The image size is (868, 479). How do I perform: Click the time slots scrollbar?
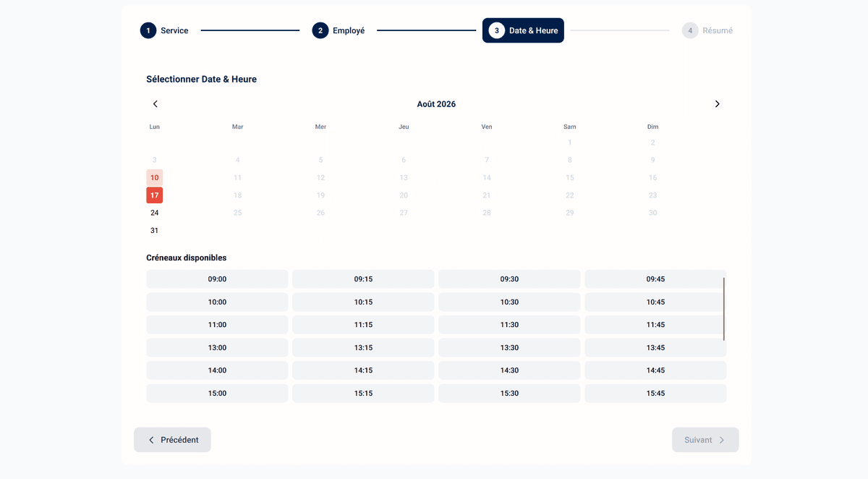(x=724, y=309)
